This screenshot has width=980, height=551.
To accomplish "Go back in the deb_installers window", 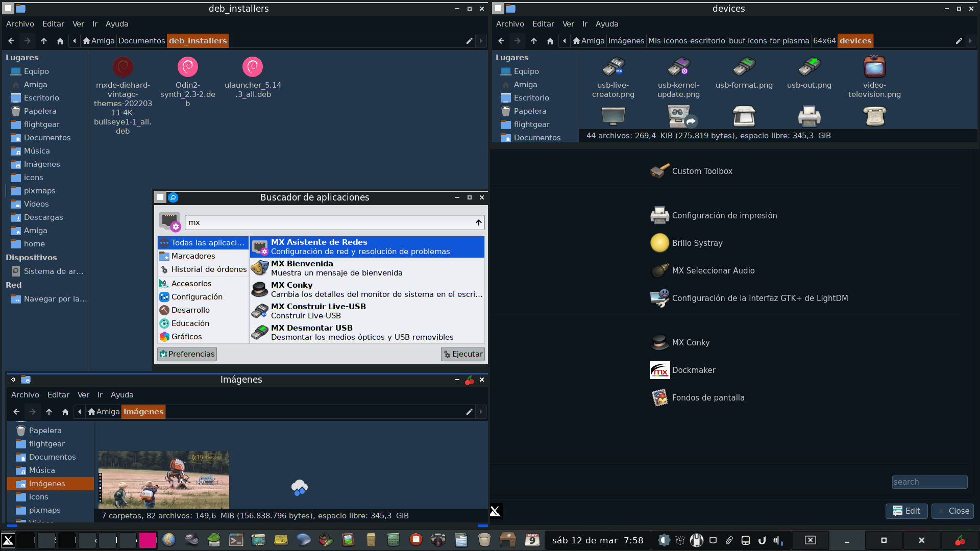I will click(11, 41).
